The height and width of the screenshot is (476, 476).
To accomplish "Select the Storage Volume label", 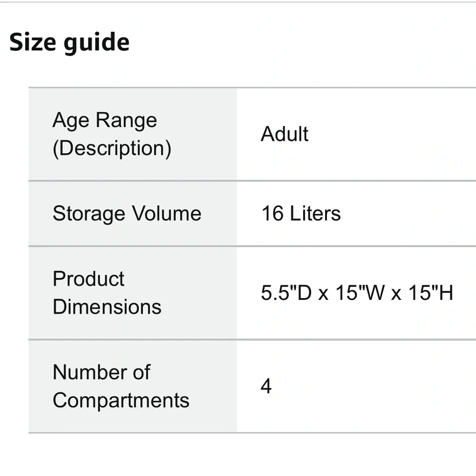I will click(x=127, y=213).
